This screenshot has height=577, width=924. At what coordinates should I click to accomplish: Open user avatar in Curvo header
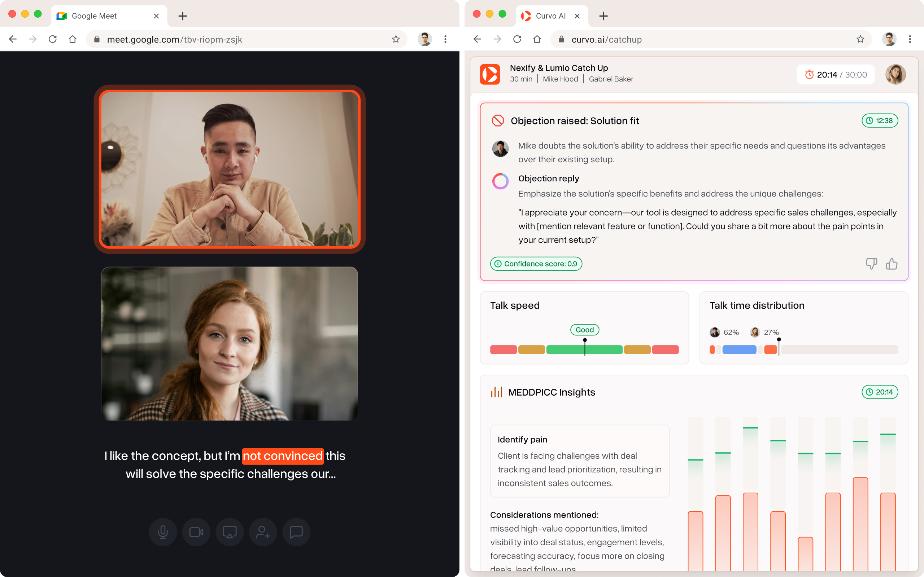895,74
